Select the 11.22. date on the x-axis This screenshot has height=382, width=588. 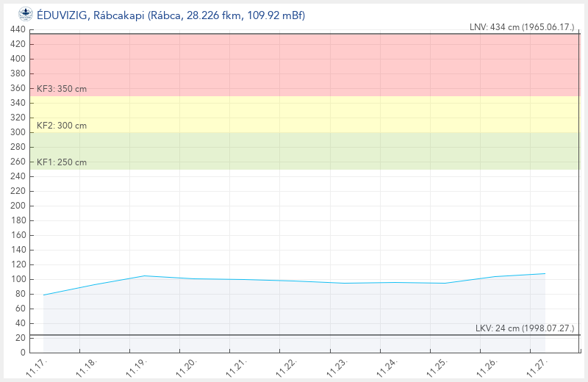pyautogui.click(x=286, y=367)
